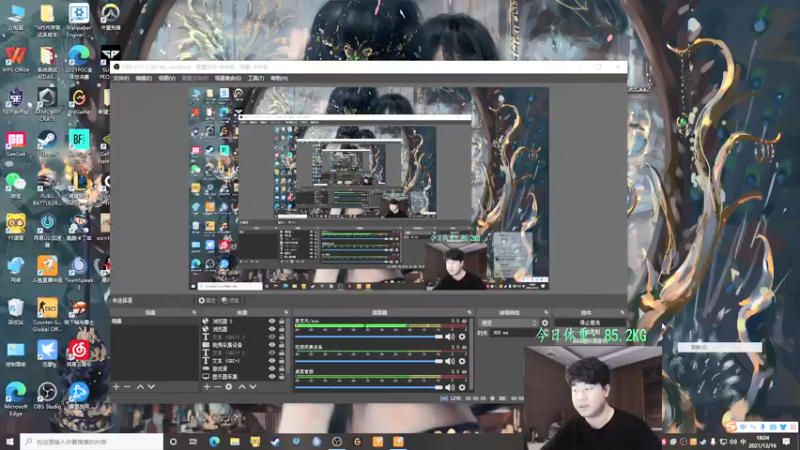The image size is (800, 450).
Task: Pop out the scene transitions dock icon
Action: (546, 312)
